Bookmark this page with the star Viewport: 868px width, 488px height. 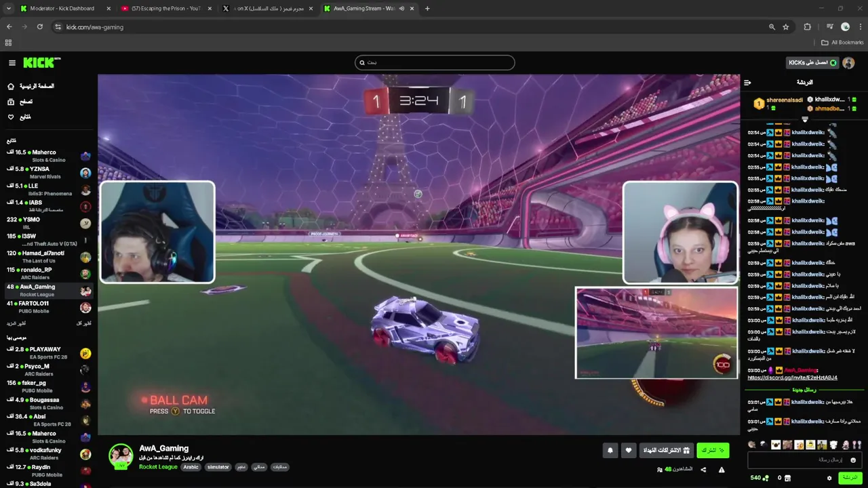pos(786,26)
